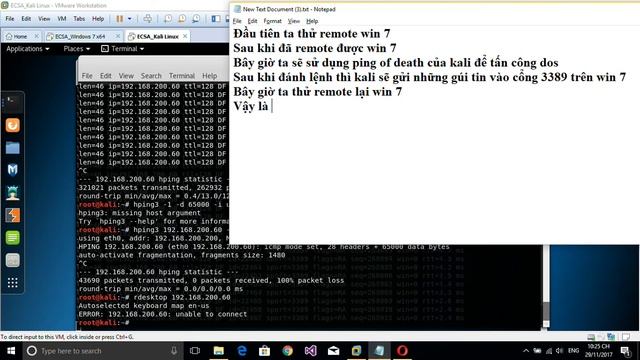Launch Firefox ESR from the Kali dock

(12, 125)
